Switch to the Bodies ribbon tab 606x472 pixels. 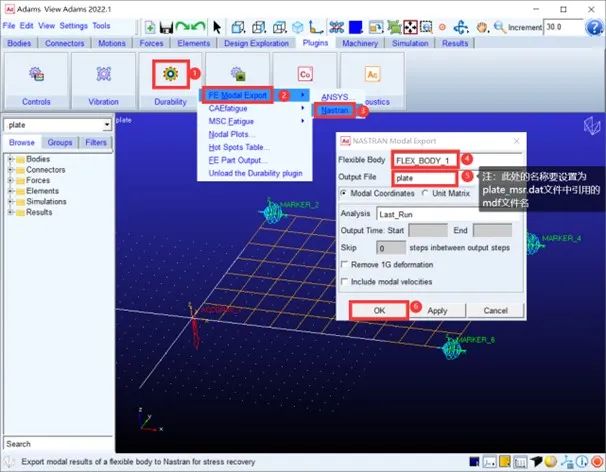tap(19, 43)
